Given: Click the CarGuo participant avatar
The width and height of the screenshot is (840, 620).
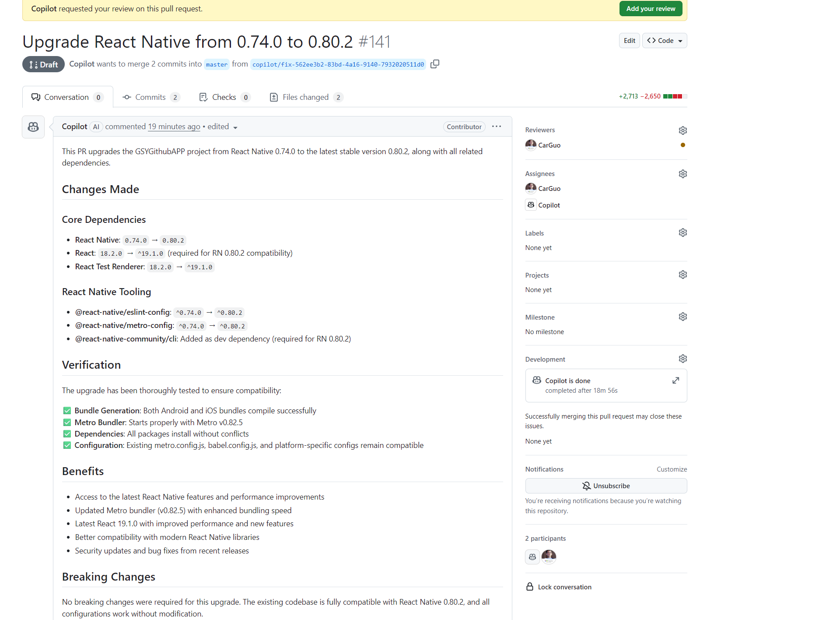Looking at the screenshot, I should click(x=549, y=557).
